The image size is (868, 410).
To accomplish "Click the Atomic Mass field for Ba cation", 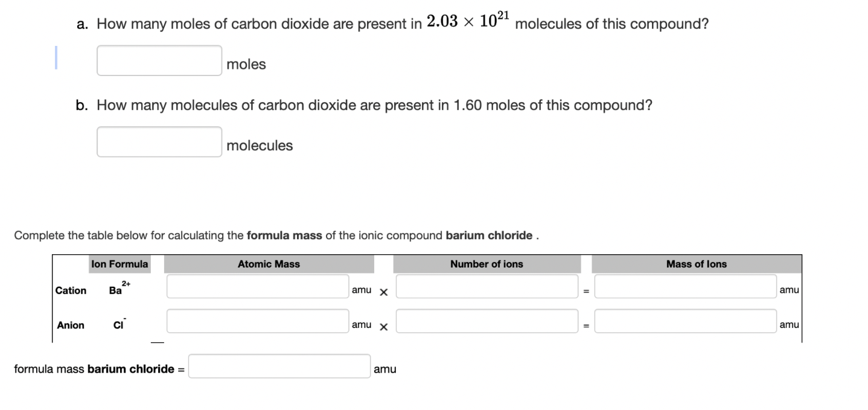I will point(257,287).
